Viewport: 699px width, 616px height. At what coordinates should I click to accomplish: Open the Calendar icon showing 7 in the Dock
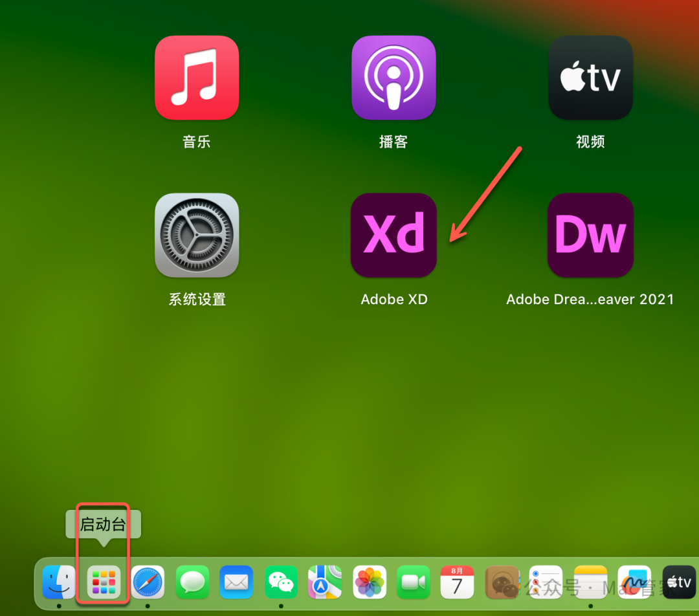click(x=457, y=582)
